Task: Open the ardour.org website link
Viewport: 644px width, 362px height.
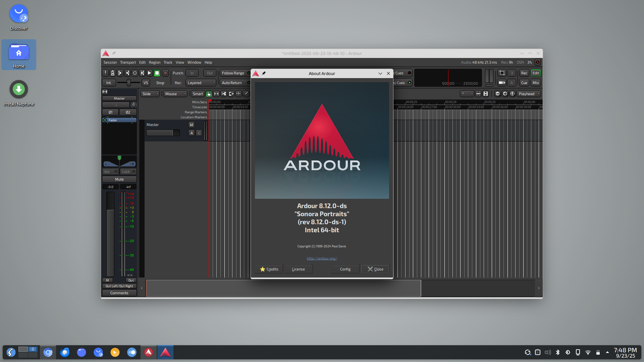Action: click(x=322, y=258)
